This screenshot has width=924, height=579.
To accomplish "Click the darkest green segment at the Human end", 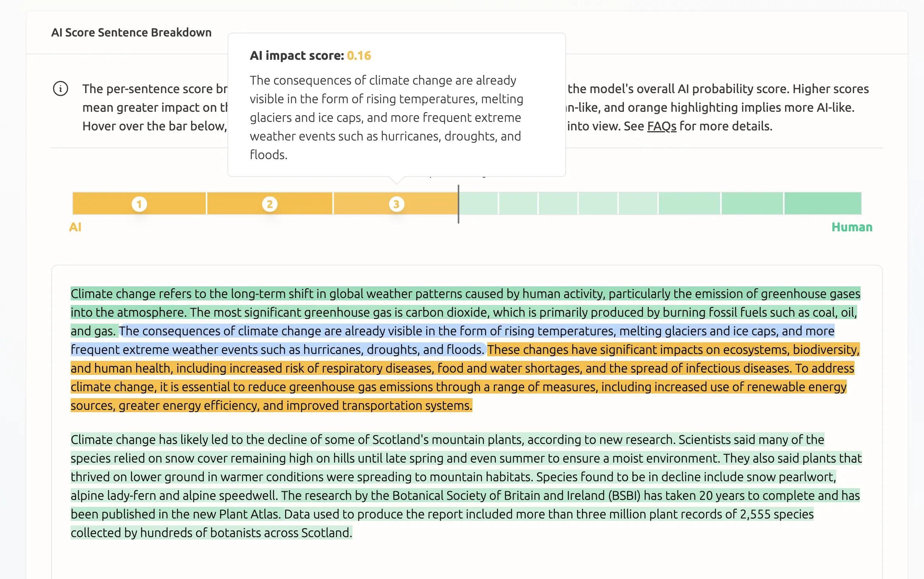I will (823, 203).
